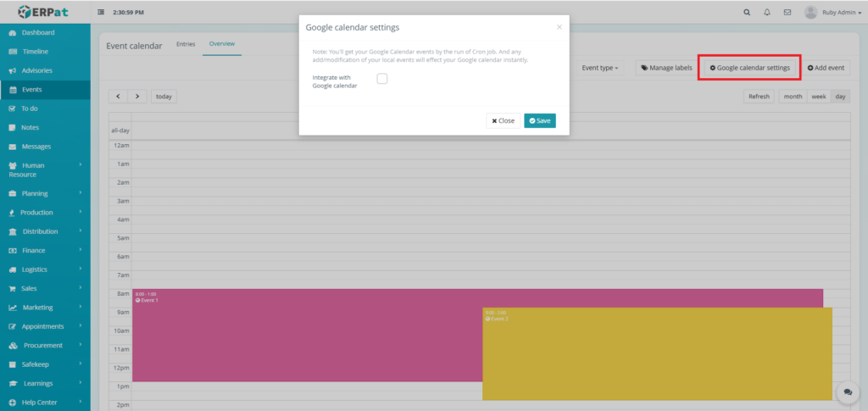Toggle the sidebar hamburger menu icon
The width and height of the screenshot is (868, 411).
pos(101,12)
